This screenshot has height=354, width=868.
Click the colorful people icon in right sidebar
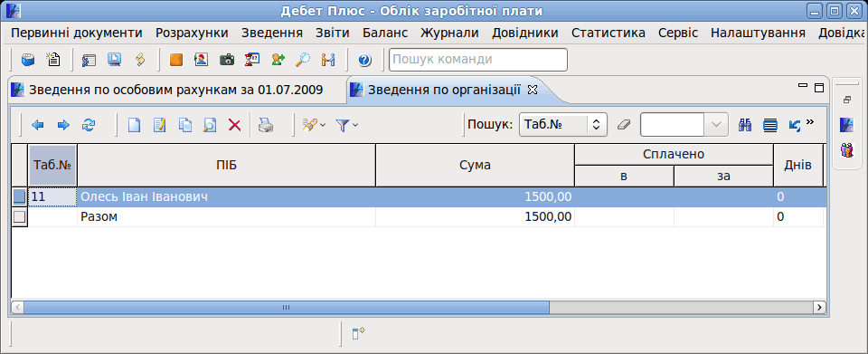coord(847,149)
